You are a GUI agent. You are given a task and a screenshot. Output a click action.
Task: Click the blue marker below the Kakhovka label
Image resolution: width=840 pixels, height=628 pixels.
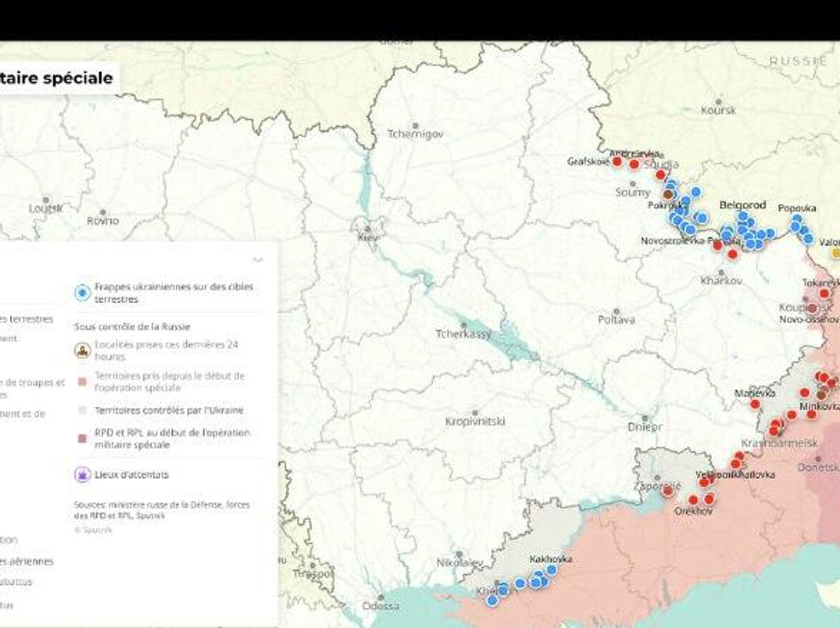point(552,570)
